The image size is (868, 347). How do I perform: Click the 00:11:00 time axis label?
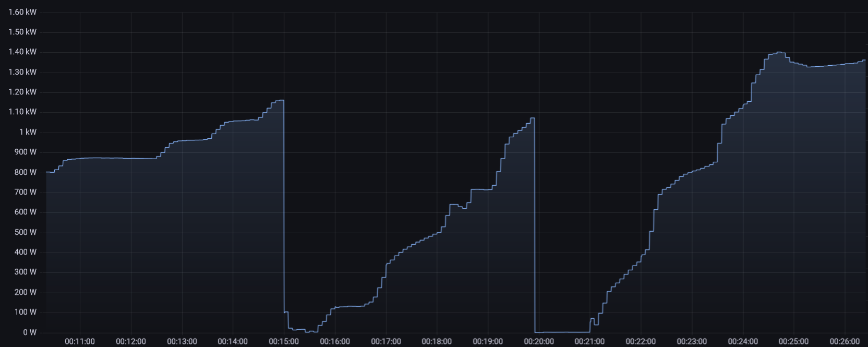pyautogui.click(x=80, y=341)
